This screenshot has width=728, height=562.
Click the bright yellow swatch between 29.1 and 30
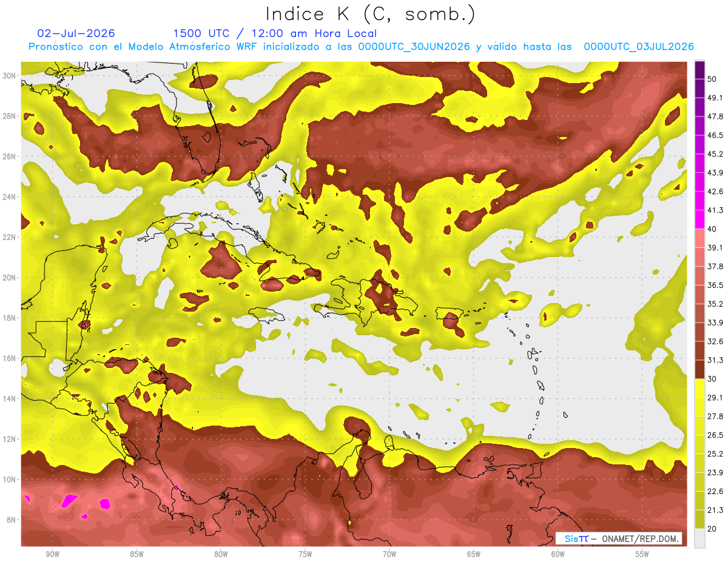tap(699, 389)
